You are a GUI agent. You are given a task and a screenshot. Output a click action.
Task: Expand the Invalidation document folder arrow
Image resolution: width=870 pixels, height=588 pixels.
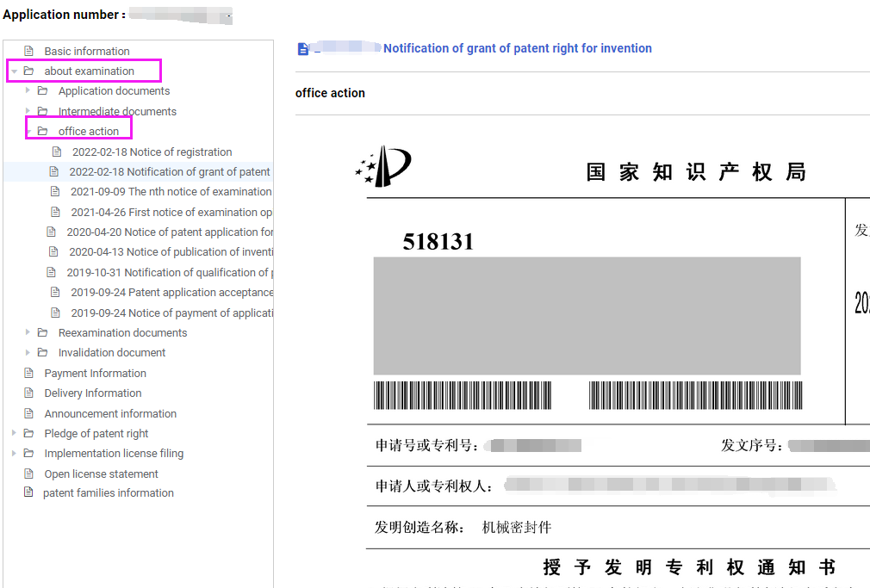coord(28,352)
